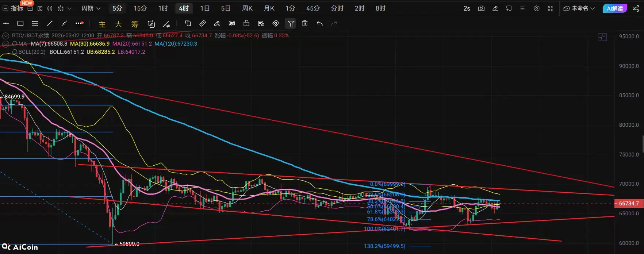The width and height of the screenshot is (644, 254).
Task: Click the layout panel icon next to 指标
Action: tap(30, 8)
